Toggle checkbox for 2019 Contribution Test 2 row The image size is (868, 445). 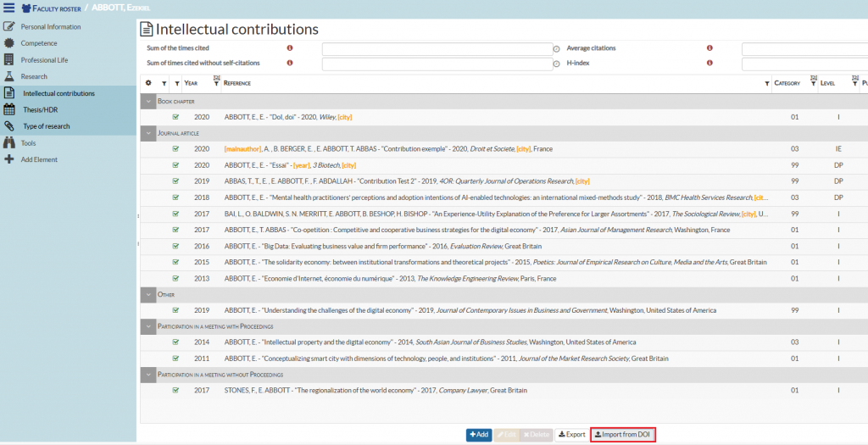pos(175,181)
